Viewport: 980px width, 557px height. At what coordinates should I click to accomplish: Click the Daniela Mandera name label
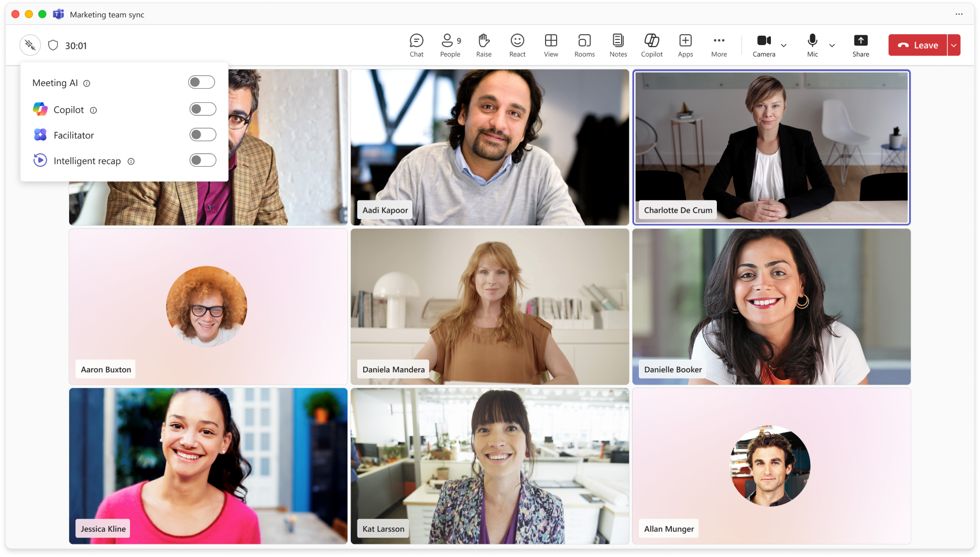[394, 370]
